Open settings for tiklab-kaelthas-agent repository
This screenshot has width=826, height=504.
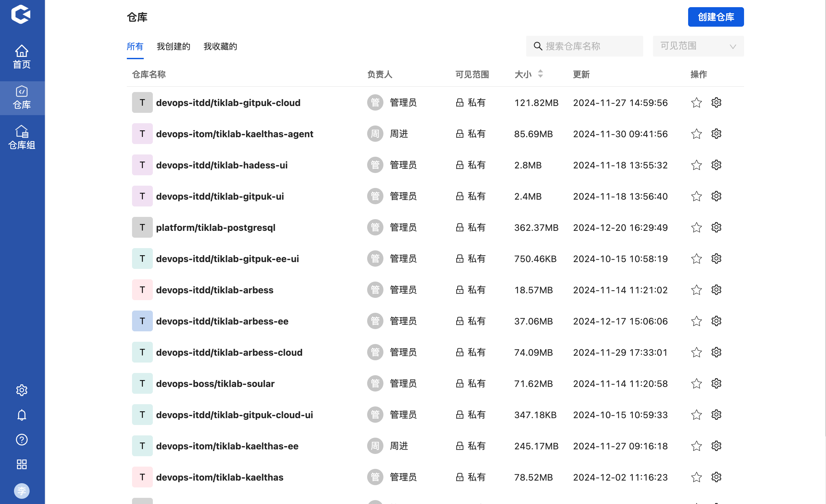coord(716,134)
